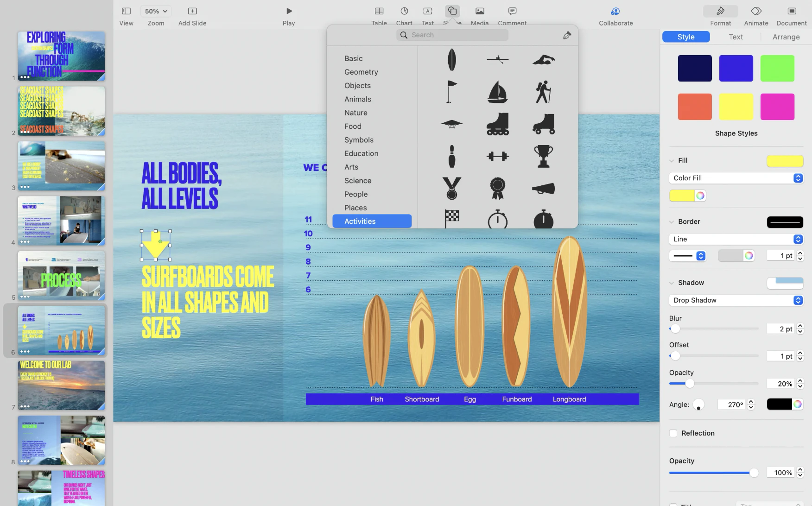
Task: Insert the trophy shape
Action: click(x=543, y=156)
